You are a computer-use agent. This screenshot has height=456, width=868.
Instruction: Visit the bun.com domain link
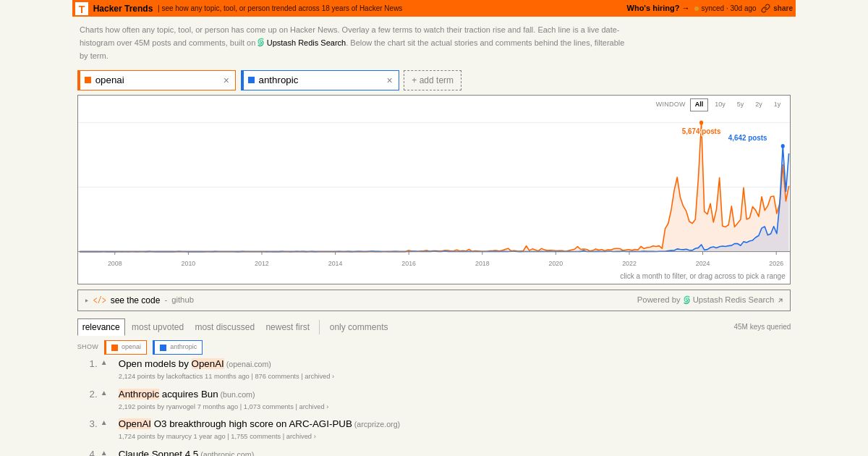pyautogui.click(x=238, y=394)
